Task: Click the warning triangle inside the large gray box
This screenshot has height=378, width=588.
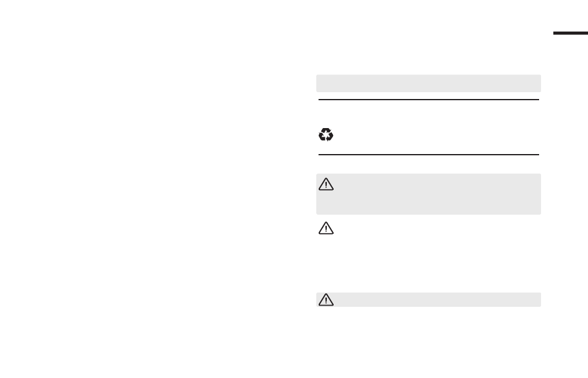Action: [326, 185]
